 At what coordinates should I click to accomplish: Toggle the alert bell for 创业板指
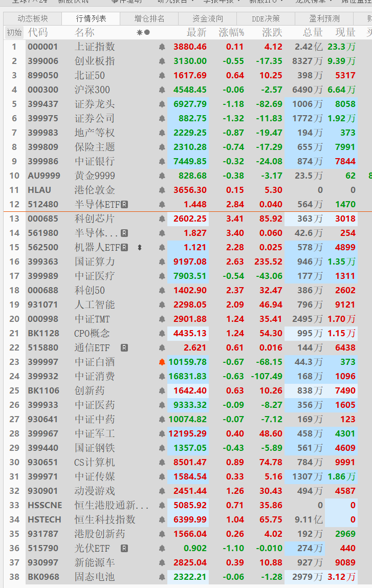pyautogui.click(x=162, y=61)
